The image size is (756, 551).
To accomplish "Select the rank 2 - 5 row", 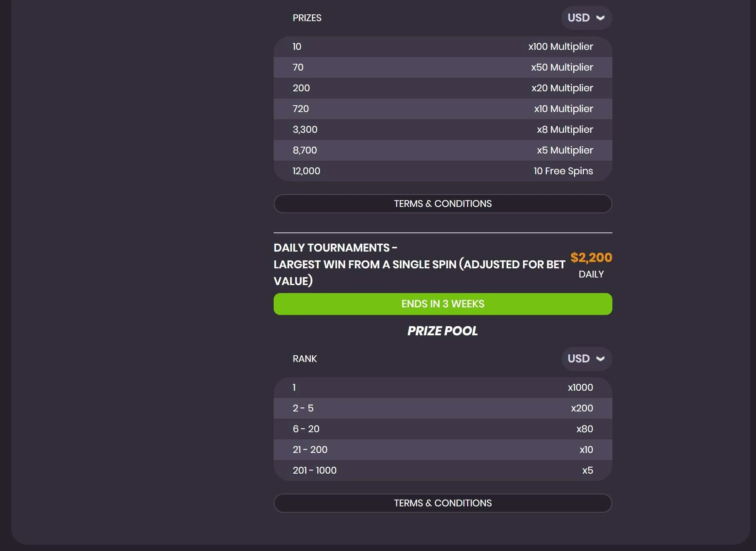I will [442, 408].
